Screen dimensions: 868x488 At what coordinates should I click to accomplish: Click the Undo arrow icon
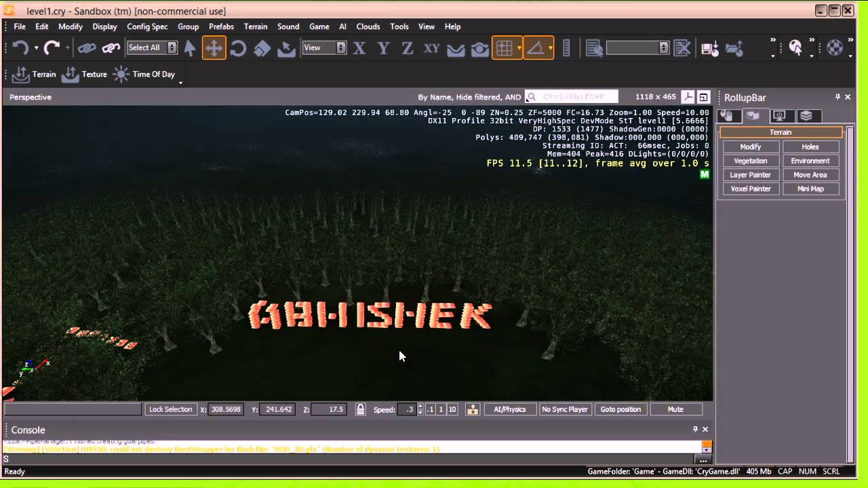tap(20, 47)
